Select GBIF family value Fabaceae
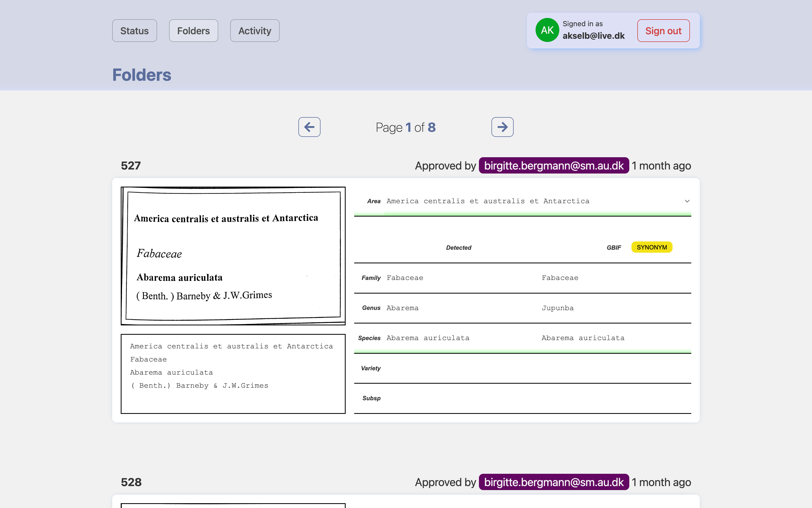 point(560,278)
